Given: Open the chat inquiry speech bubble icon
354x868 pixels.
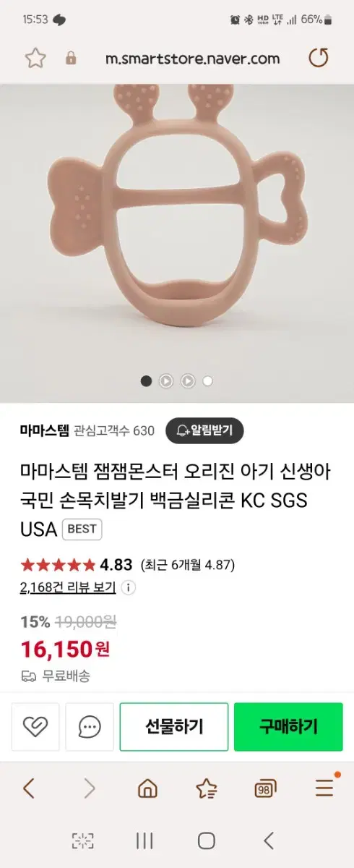Looking at the screenshot, I should [x=90, y=726].
